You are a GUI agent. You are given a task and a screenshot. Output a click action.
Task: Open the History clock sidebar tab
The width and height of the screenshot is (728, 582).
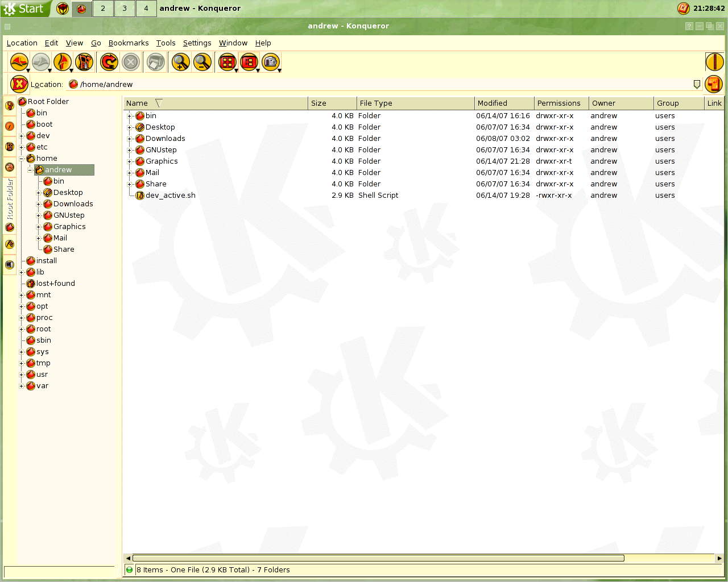(x=10, y=126)
